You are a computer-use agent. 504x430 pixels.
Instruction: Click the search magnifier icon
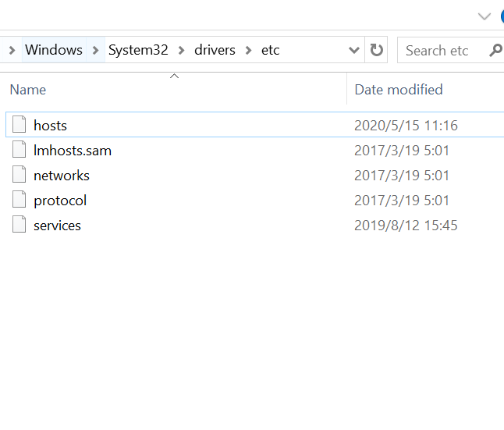(x=495, y=50)
